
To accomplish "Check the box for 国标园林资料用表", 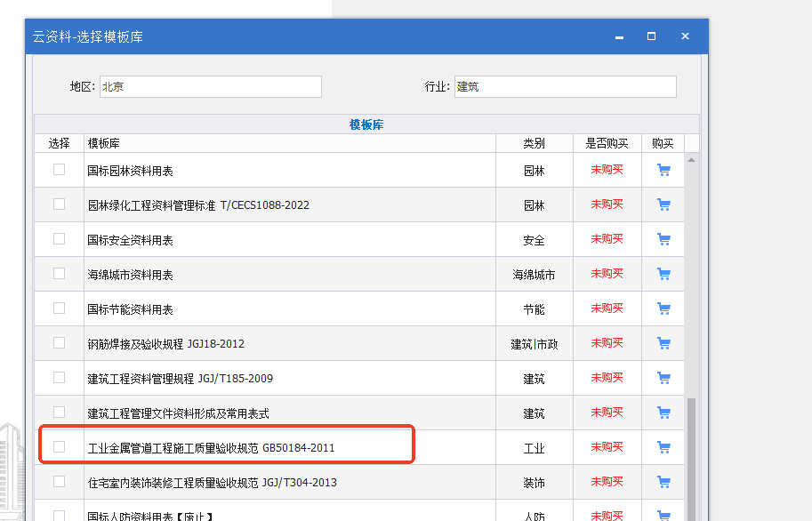I will point(60,169).
